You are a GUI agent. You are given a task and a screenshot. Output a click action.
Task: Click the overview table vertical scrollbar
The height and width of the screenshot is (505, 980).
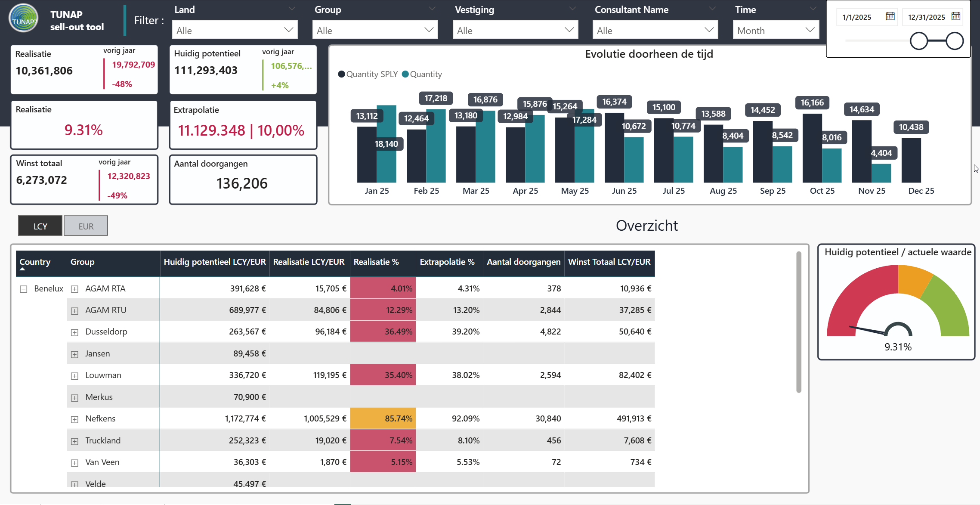pyautogui.click(x=799, y=322)
